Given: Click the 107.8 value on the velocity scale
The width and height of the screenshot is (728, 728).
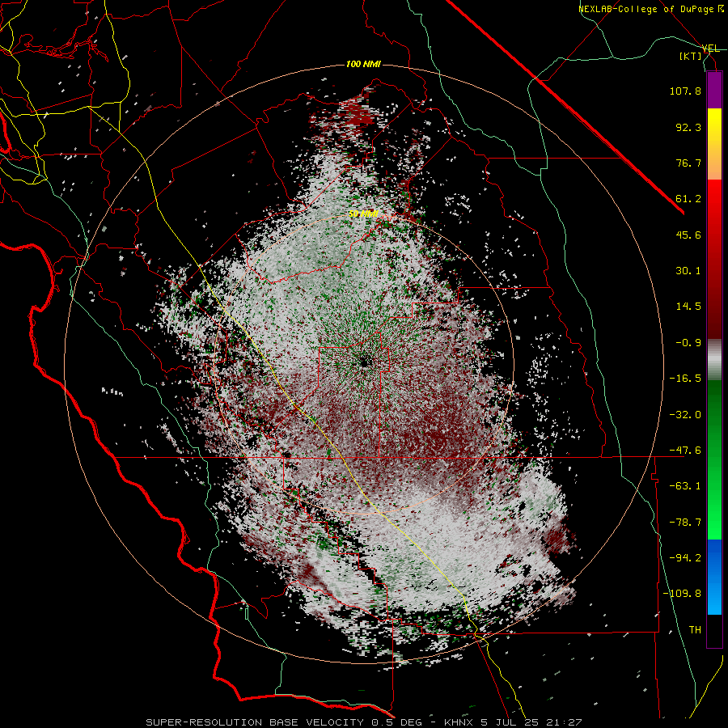Looking at the screenshot, I should click(685, 91).
